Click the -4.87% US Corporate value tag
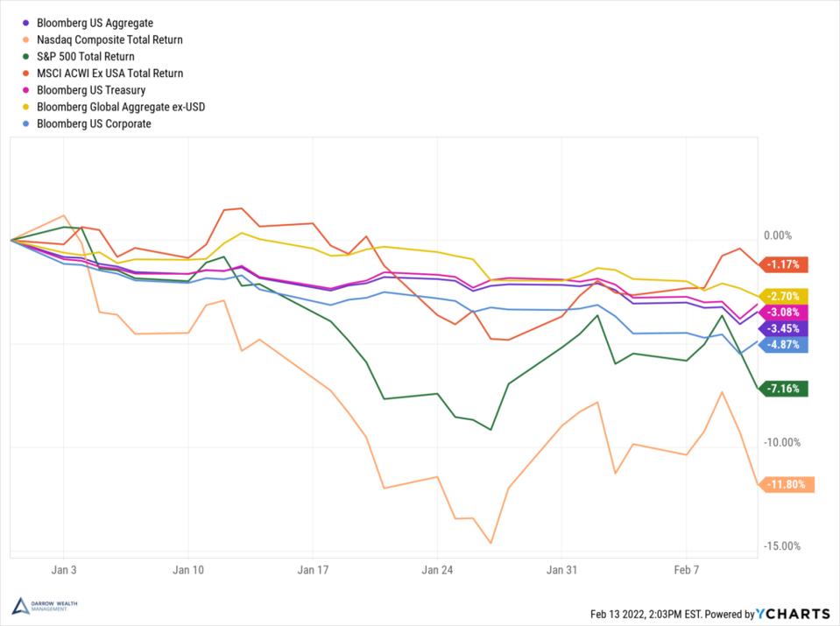This screenshot has width=840, height=626. point(783,344)
